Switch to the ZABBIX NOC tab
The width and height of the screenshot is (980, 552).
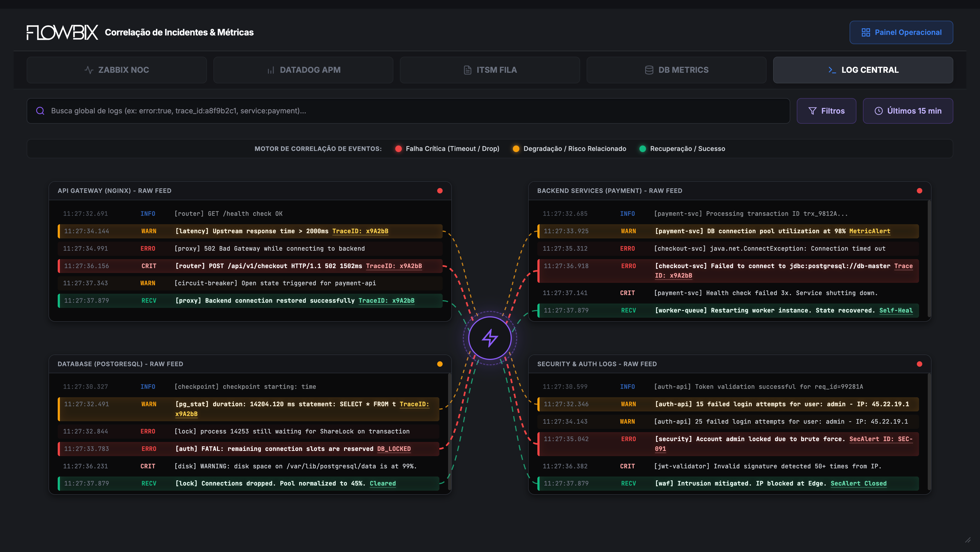(117, 70)
